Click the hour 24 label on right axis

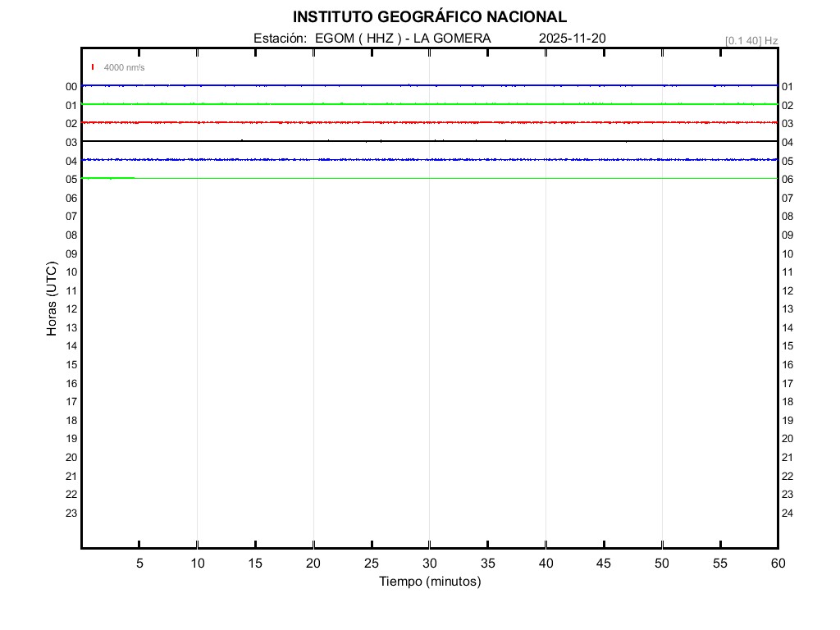click(787, 514)
